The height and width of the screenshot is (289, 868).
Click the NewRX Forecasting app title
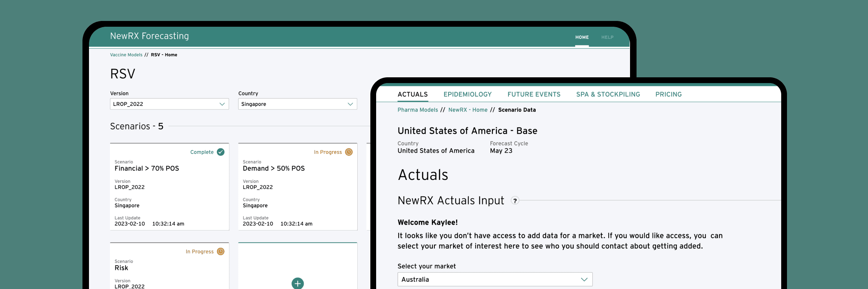click(149, 36)
